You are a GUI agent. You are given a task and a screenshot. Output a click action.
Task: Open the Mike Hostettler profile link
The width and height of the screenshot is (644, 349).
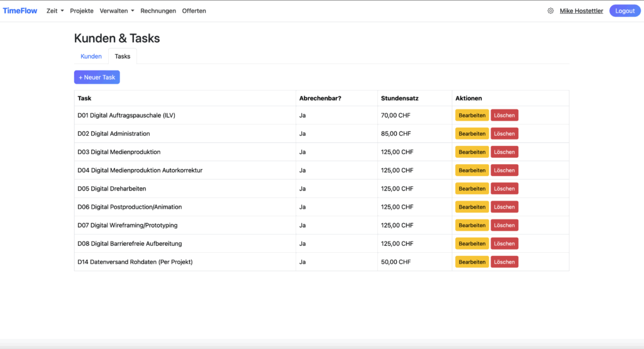point(582,11)
